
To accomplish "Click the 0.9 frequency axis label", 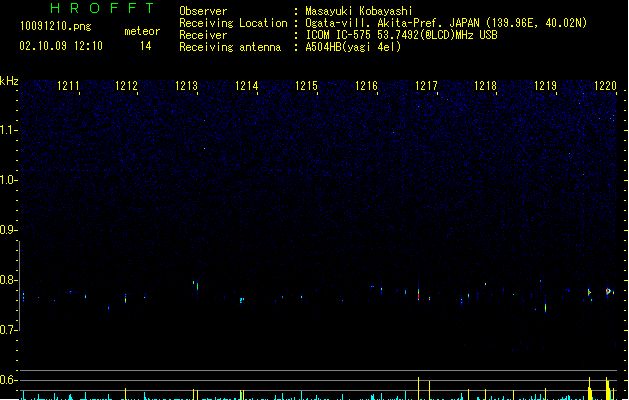I will 8,230.
